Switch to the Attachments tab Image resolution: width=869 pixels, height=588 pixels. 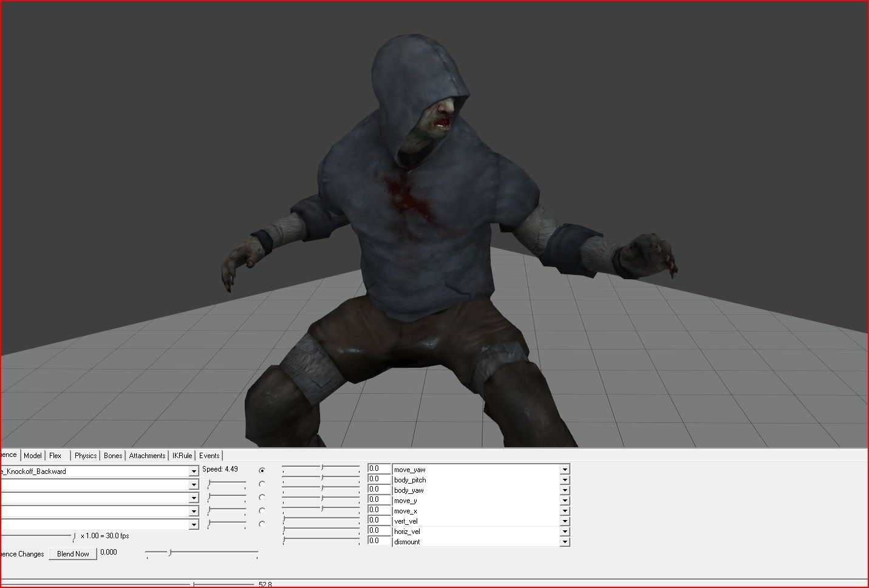pyautogui.click(x=147, y=456)
